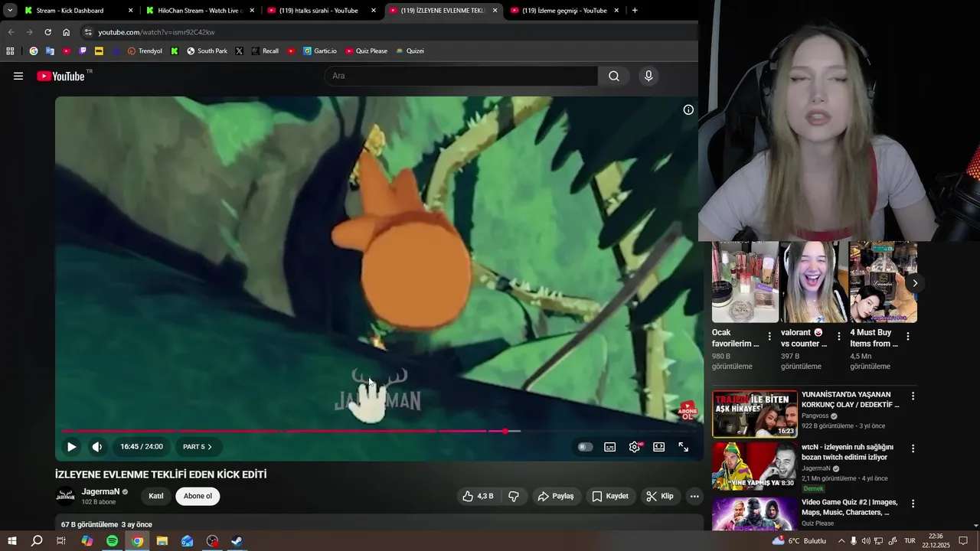Play the video with the play button
Viewport: 980px width, 551px height.
[71, 447]
